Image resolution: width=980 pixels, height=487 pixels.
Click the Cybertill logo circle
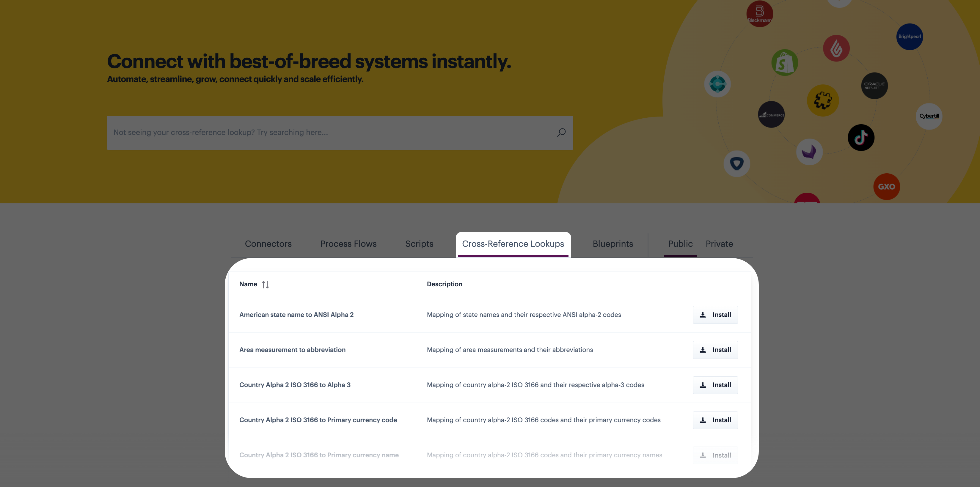coord(929,116)
